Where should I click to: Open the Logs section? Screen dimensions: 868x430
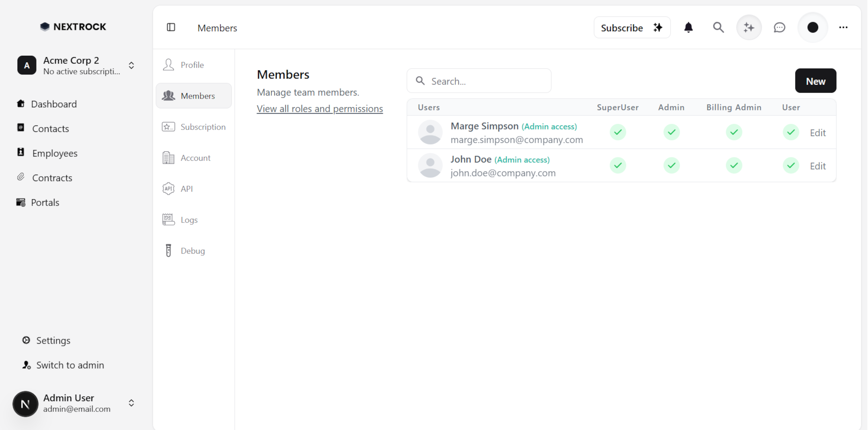point(189,219)
